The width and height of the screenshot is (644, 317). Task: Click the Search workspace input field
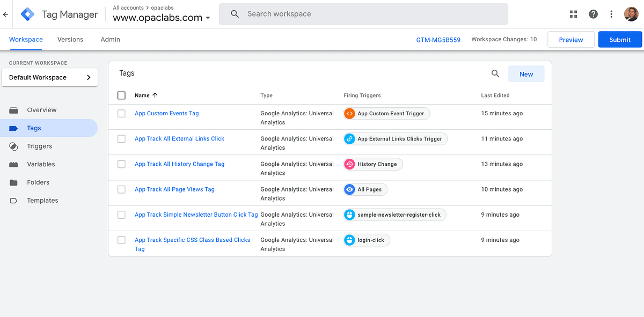click(x=363, y=14)
